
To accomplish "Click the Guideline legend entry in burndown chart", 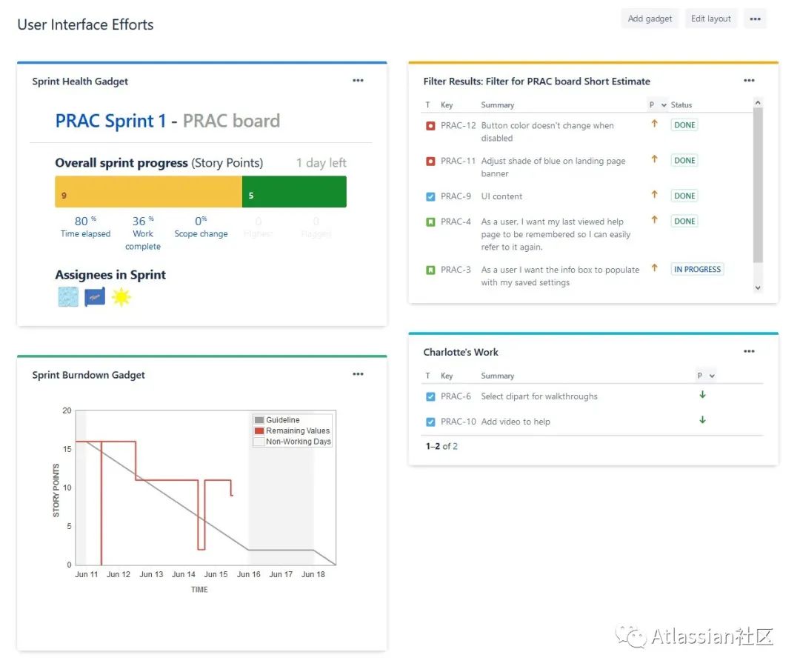I will pyautogui.click(x=277, y=420).
